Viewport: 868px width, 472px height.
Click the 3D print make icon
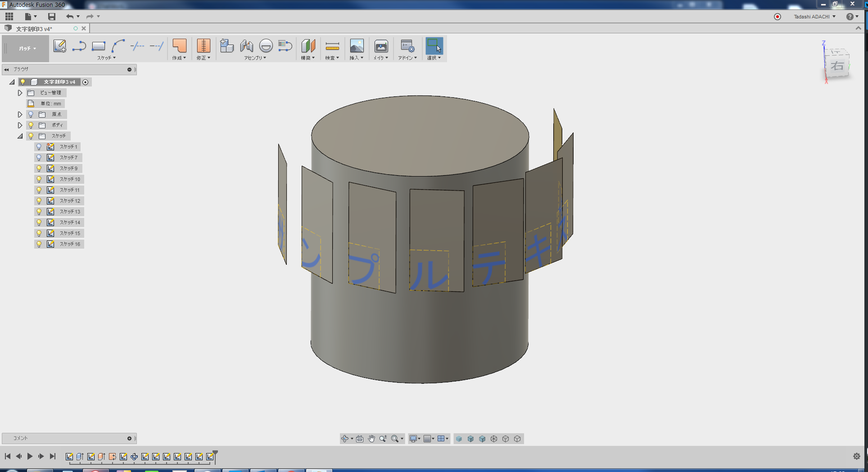pyautogui.click(x=381, y=46)
